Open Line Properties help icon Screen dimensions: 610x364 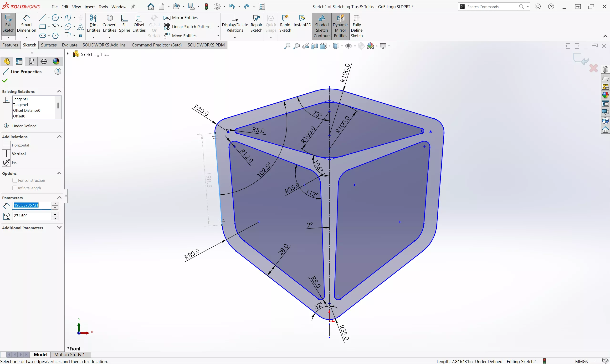58,71
